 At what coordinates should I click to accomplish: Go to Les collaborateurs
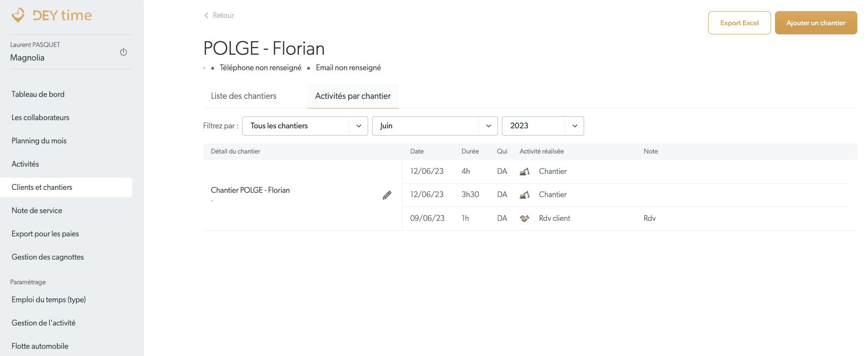click(x=40, y=118)
